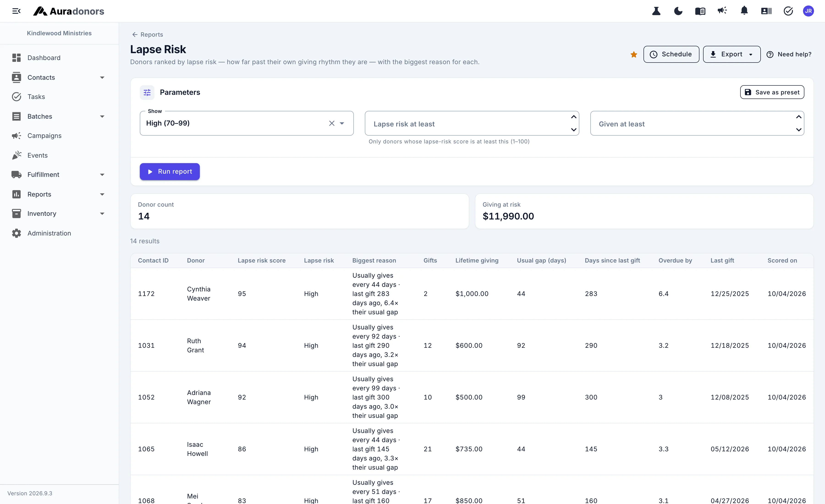Go back to Reports

[147, 34]
